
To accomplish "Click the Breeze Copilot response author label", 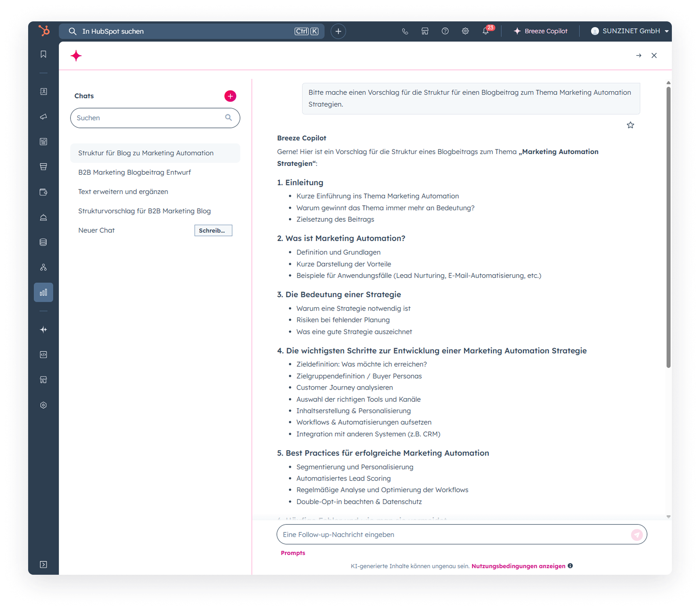I will pos(302,138).
